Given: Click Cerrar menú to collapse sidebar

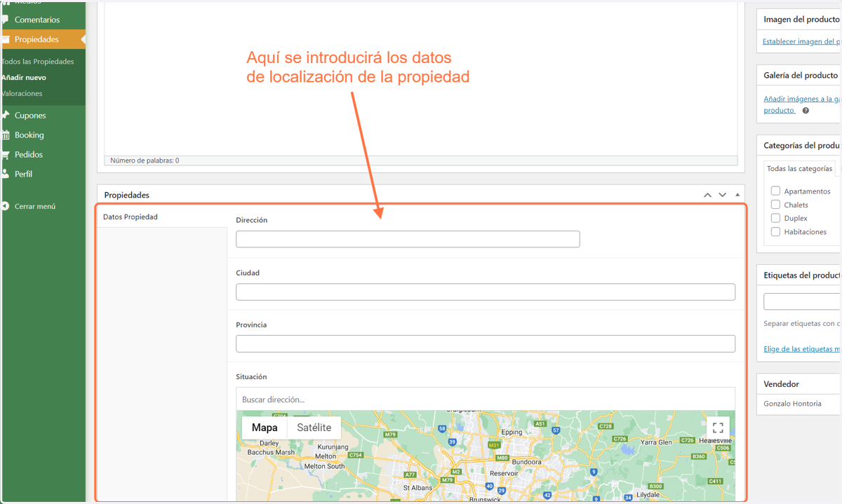Looking at the screenshot, I should pos(35,206).
